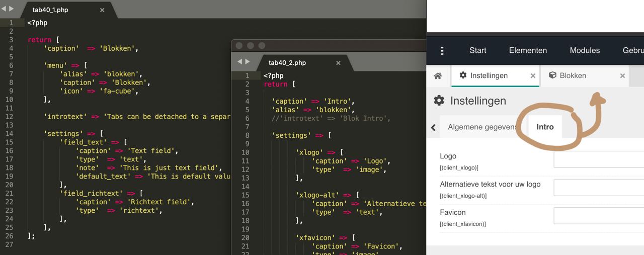Screen dimensions: 644x255
Task: Select the Intro settings tab
Action: point(545,127)
